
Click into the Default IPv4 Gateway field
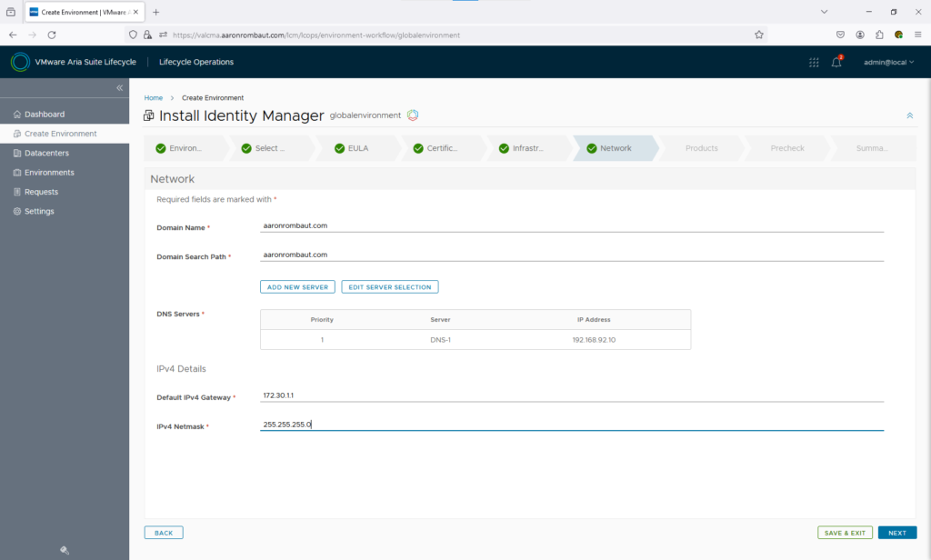point(571,395)
